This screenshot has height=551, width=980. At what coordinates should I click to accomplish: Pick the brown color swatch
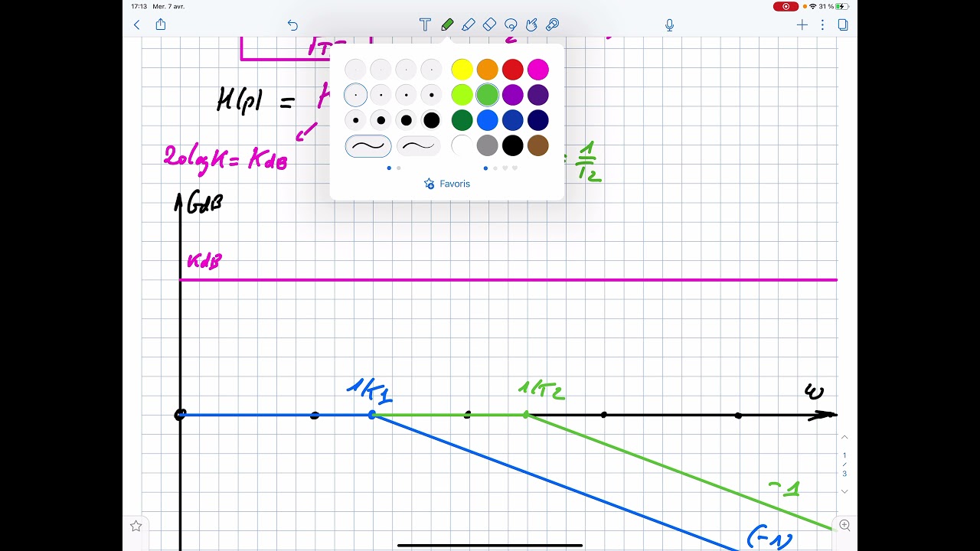(538, 145)
